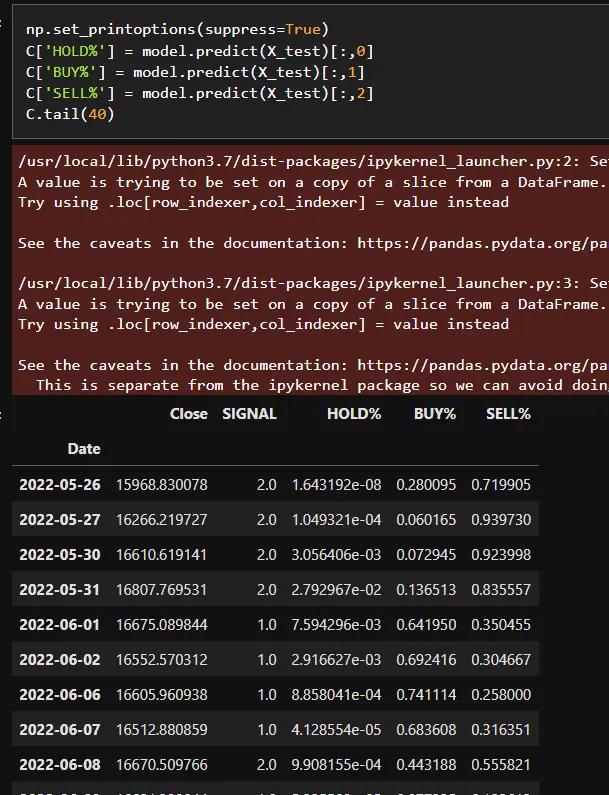Click the C['SELL%'] assignment line
The height and width of the screenshot is (795, 609).
200,93
